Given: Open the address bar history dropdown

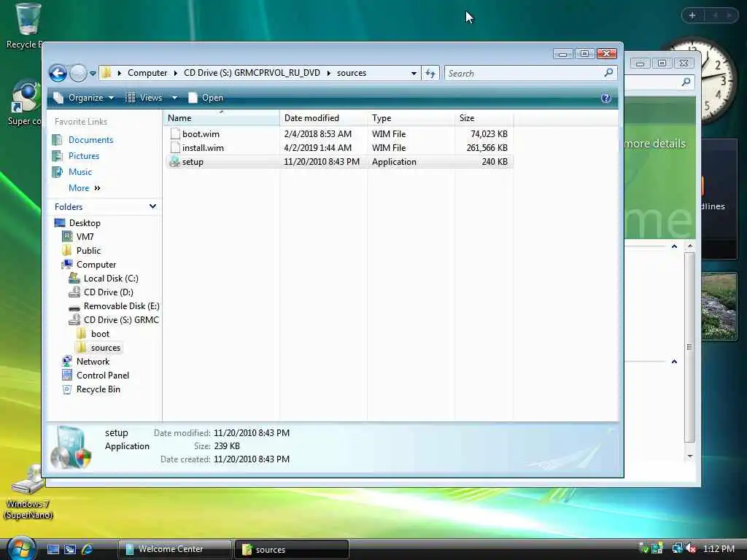Looking at the screenshot, I should pyautogui.click(x=414, y=74).
